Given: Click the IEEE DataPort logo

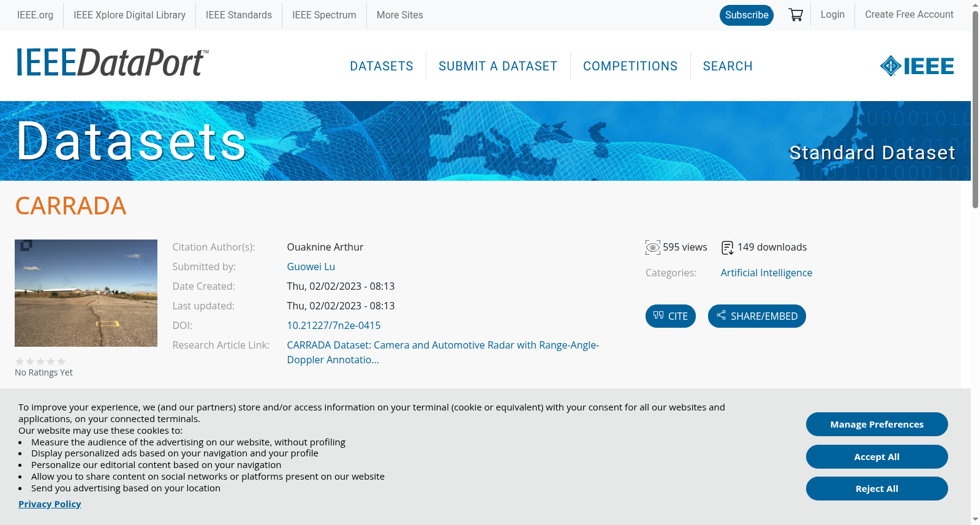Looking at the screenshot, I should (112, 62).
